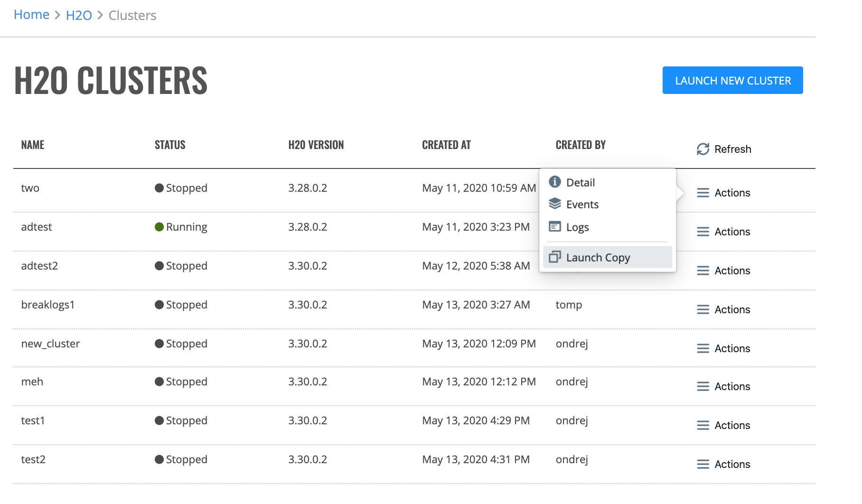Click the STATUS column header
Viewport: 862px width, 504px height.
(170, 145)
